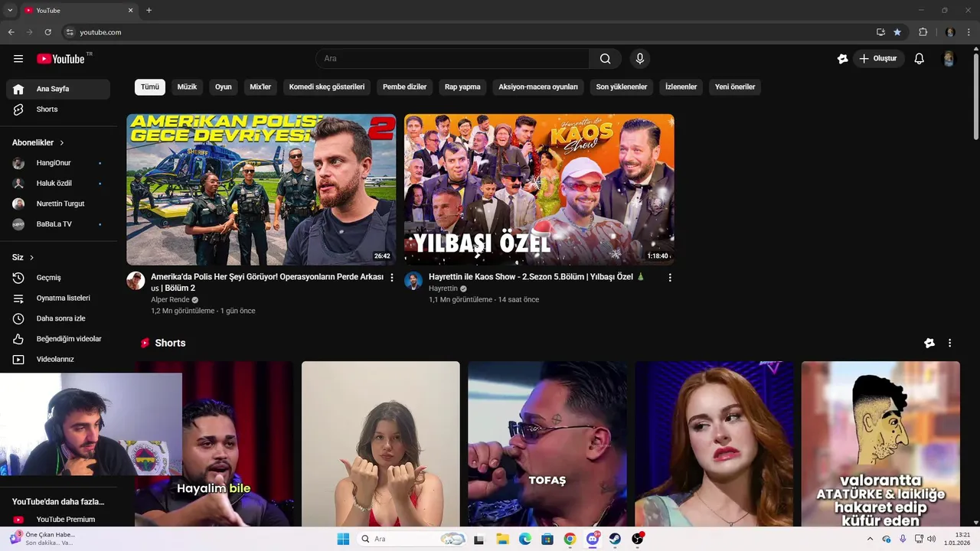Open Haluk özdil channel subscription
This screenshot has height=551, width=980.
click(58, 184)
